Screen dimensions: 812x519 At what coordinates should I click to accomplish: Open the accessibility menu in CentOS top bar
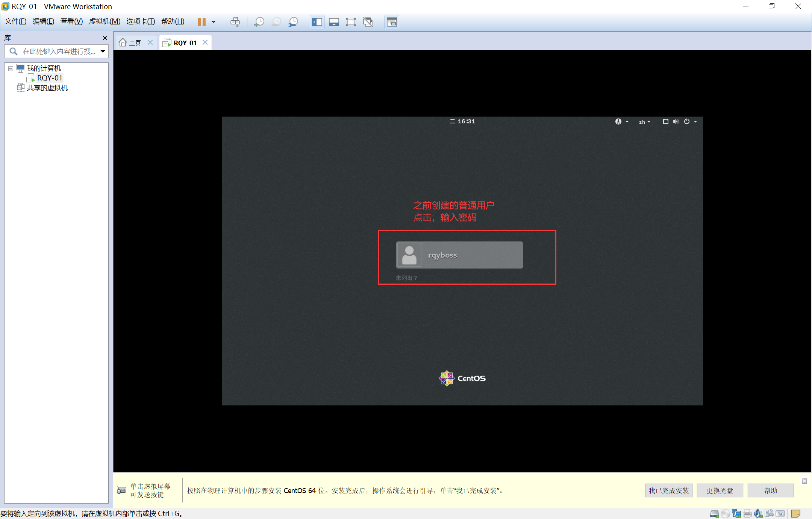tap(621, 121)
